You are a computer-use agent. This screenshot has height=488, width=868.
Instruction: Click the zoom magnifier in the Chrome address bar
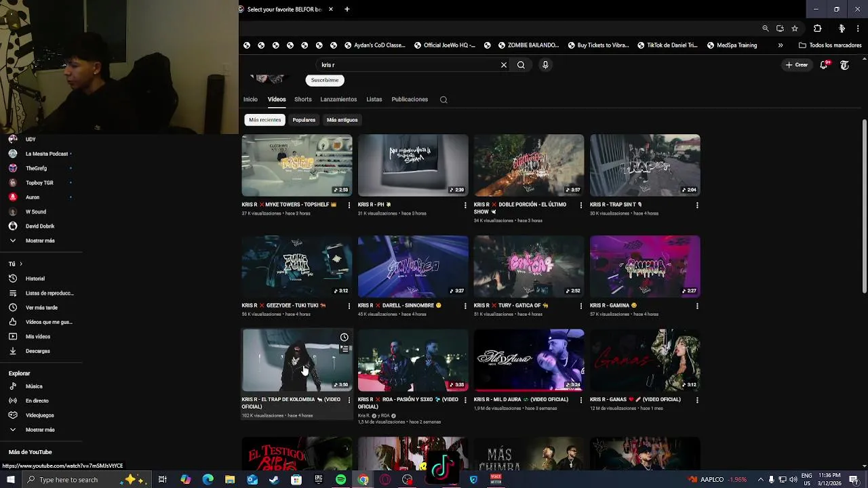pyautogui.click(x=766, y=28)
